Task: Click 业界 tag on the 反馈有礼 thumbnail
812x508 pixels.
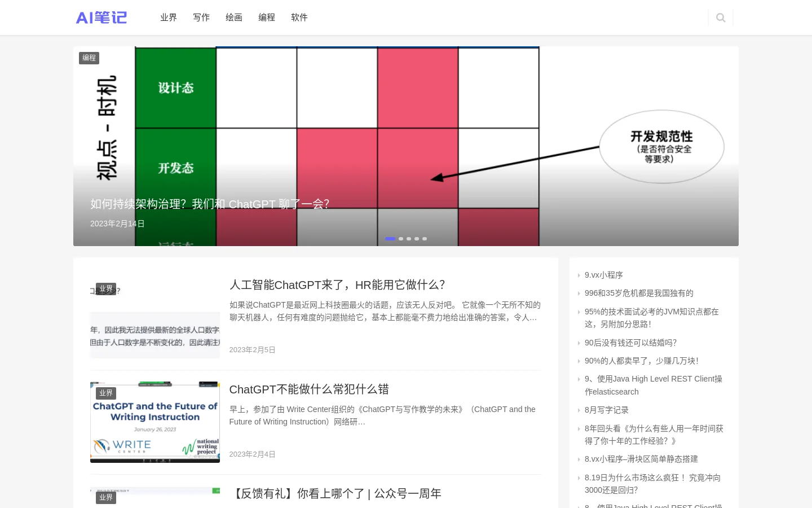Action: (106, 497)
